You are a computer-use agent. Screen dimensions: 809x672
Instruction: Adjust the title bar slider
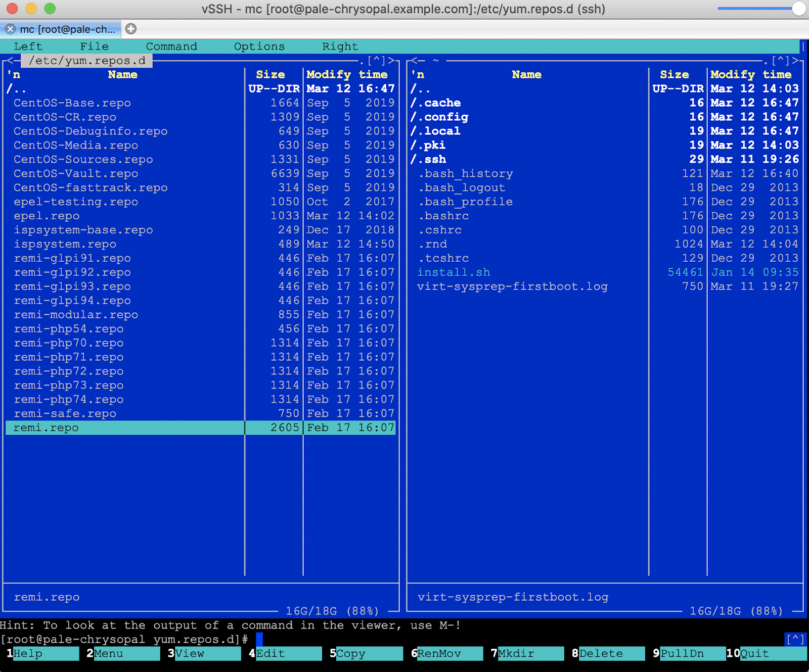point(798,9)
